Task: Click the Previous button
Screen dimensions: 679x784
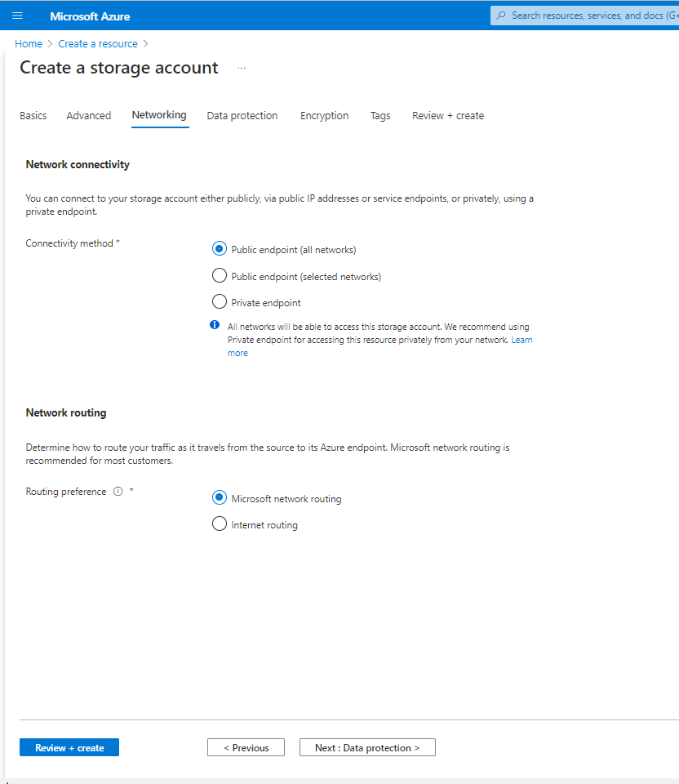Action: 246,747
